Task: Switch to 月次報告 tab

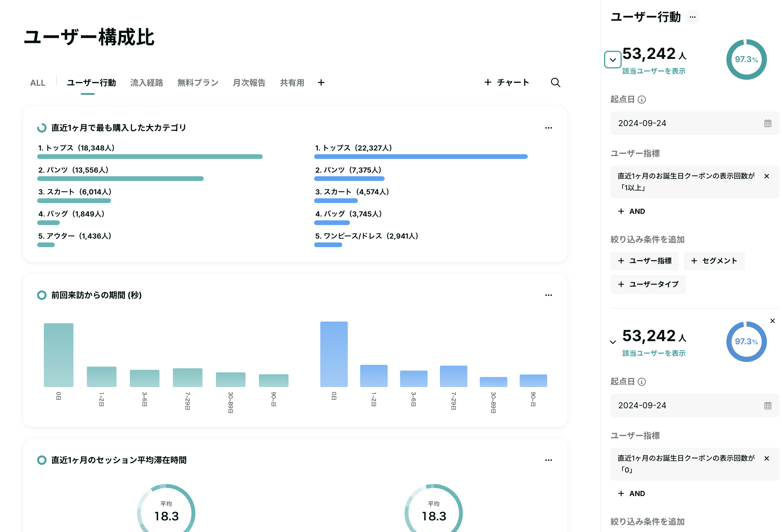Action: click(249, 83)
